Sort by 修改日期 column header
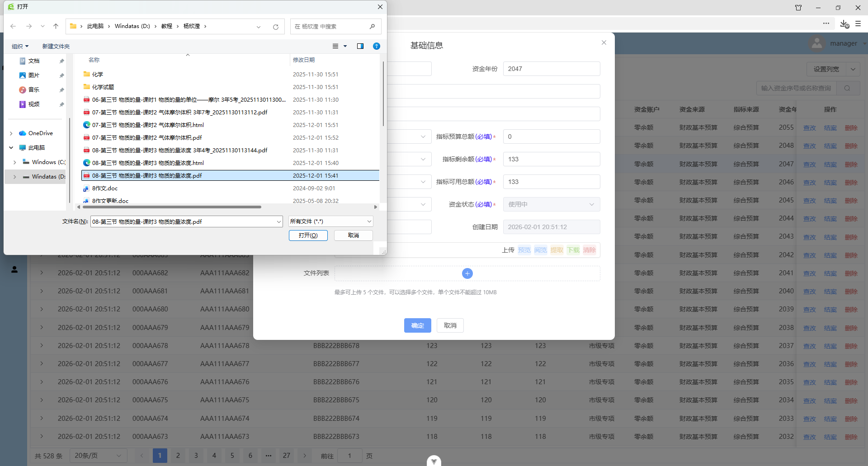 [304, 60]
